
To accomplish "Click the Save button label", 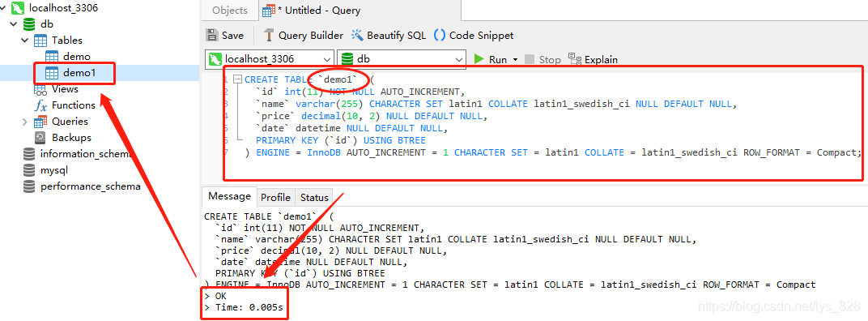I will (232, 36).
